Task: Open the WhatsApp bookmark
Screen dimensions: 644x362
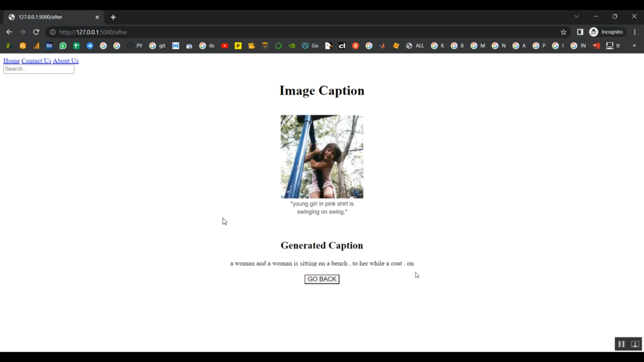Action: point(63,46)
